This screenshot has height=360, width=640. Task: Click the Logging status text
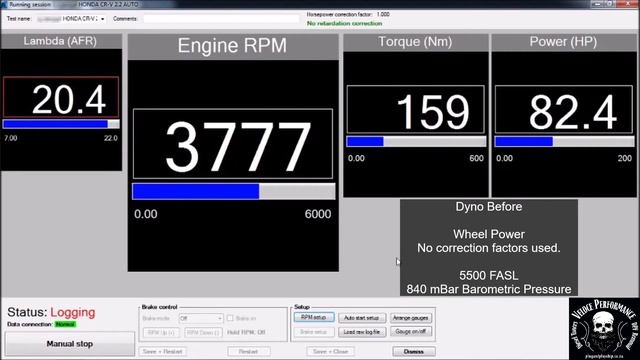[73, 312]
